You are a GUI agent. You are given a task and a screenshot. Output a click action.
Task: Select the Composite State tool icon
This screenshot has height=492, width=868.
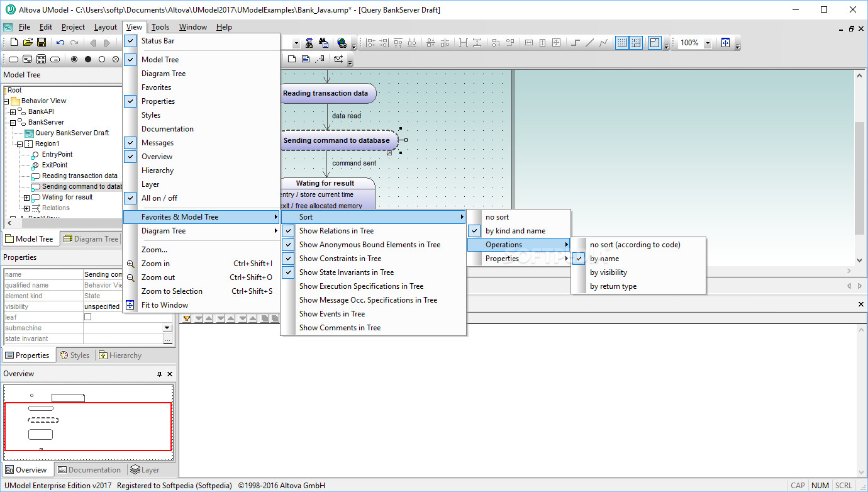(28, 59)
